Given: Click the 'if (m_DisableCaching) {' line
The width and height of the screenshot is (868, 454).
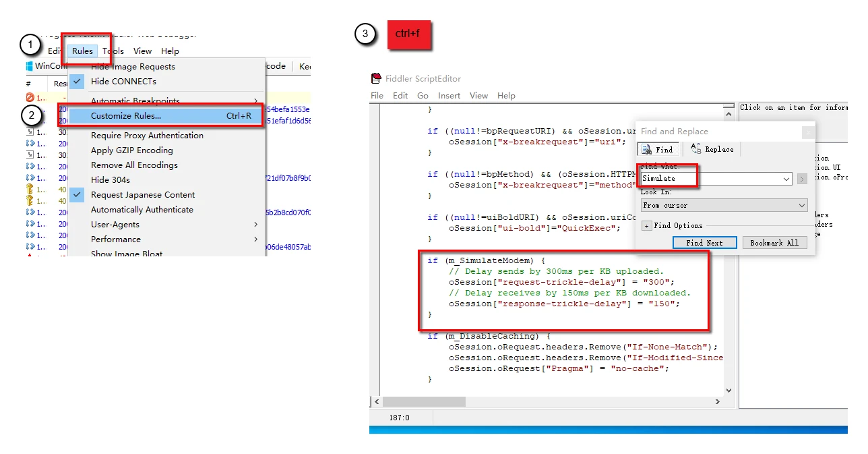Looking at the screenshot, I should 489,336.
